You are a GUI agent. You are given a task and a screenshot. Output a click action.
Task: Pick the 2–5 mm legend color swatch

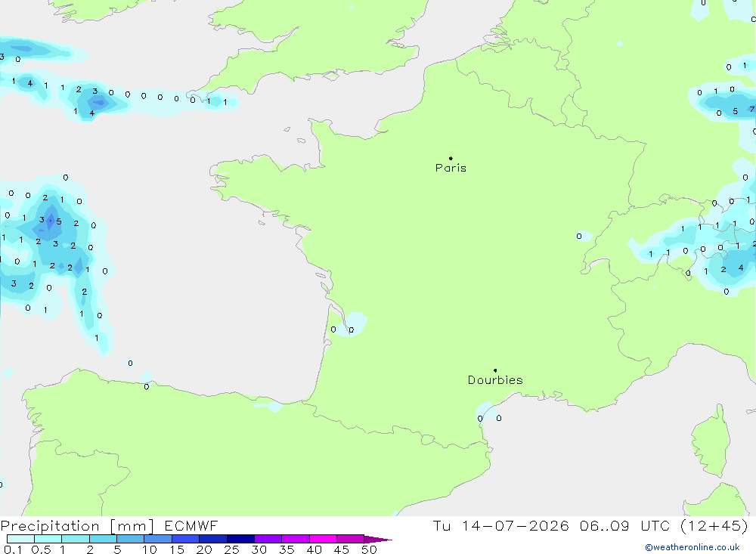pos(103,539)
